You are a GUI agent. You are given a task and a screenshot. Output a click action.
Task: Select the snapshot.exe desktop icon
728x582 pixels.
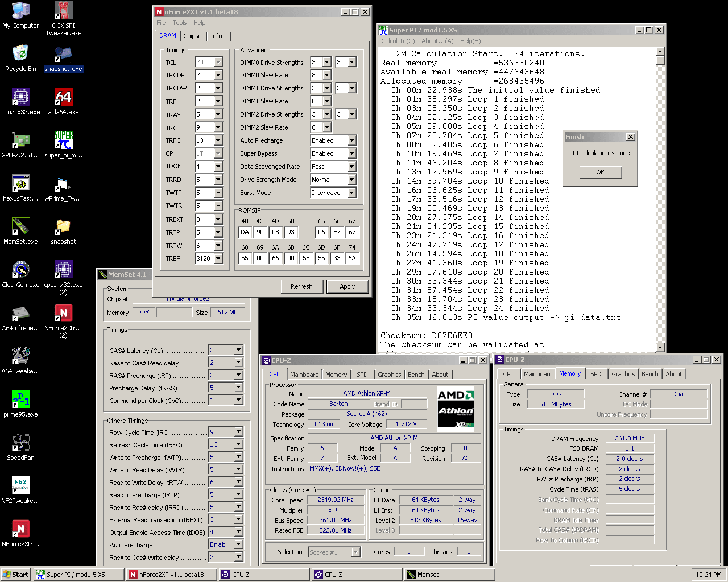(x=63, y=54)
